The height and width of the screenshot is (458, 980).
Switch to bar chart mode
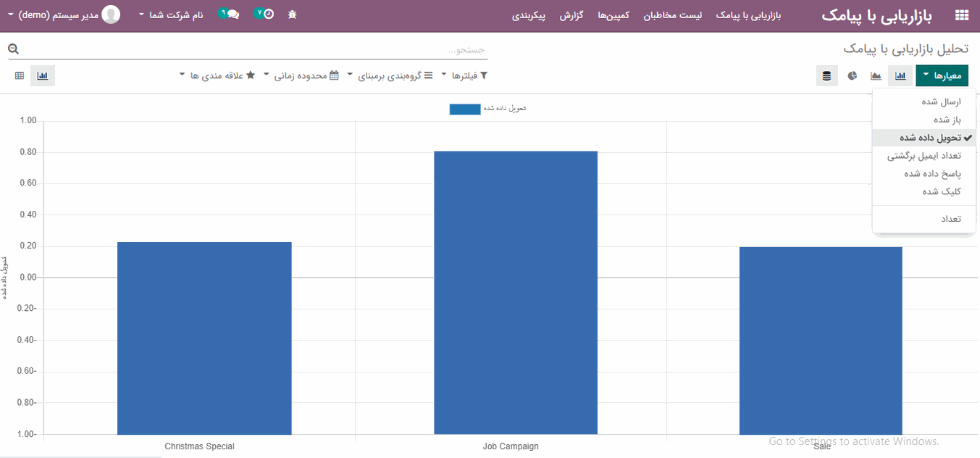coord(900,75)
